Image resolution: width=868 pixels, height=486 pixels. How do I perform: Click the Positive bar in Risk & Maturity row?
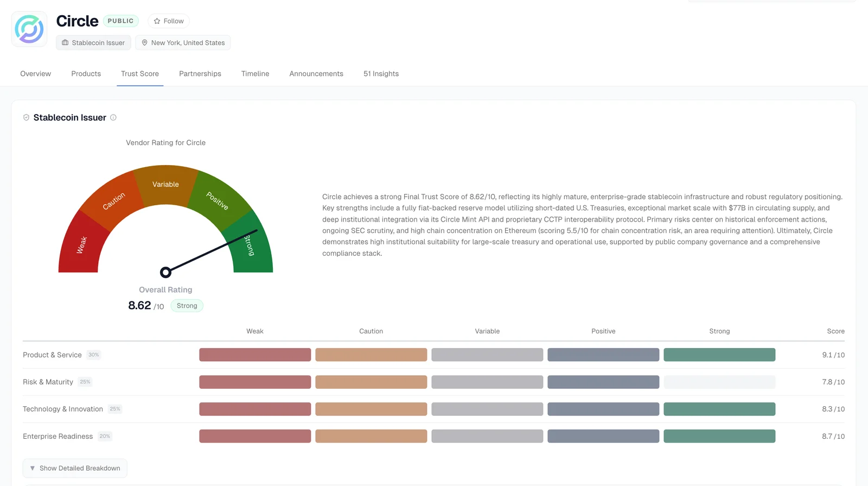coord(603,382)
